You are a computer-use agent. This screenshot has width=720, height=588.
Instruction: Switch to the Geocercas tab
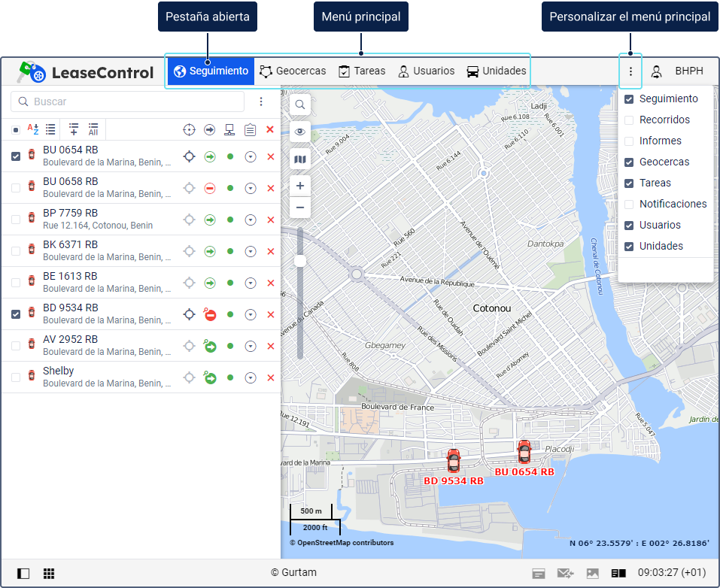click(293, 71)
